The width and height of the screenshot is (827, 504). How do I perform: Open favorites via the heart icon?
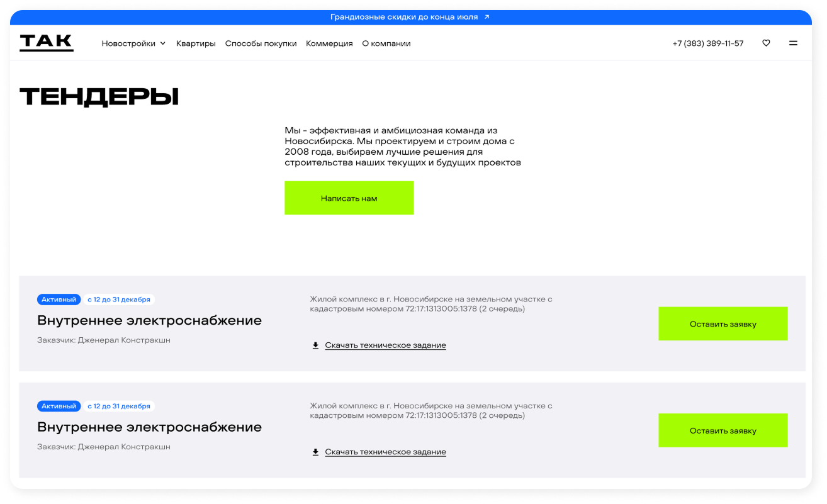766,43
